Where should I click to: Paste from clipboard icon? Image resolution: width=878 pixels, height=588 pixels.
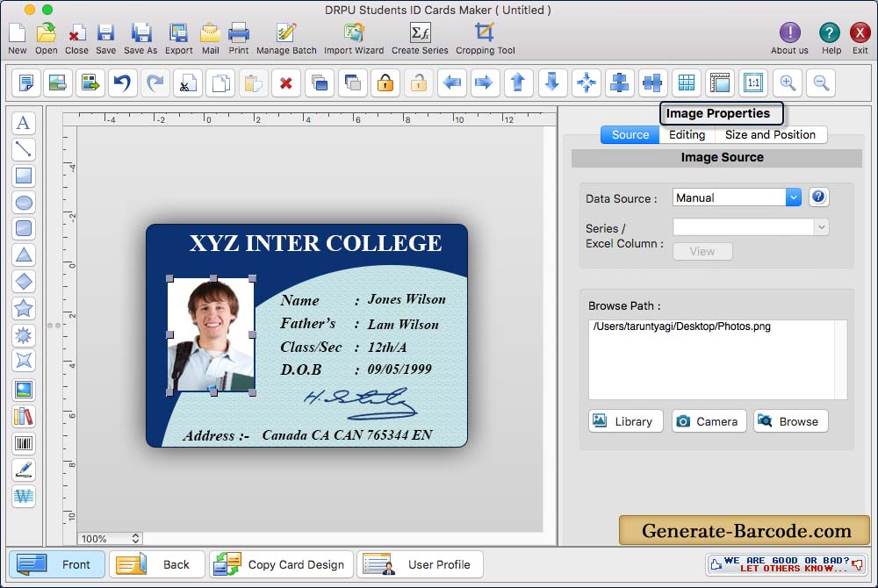point(253,82)
